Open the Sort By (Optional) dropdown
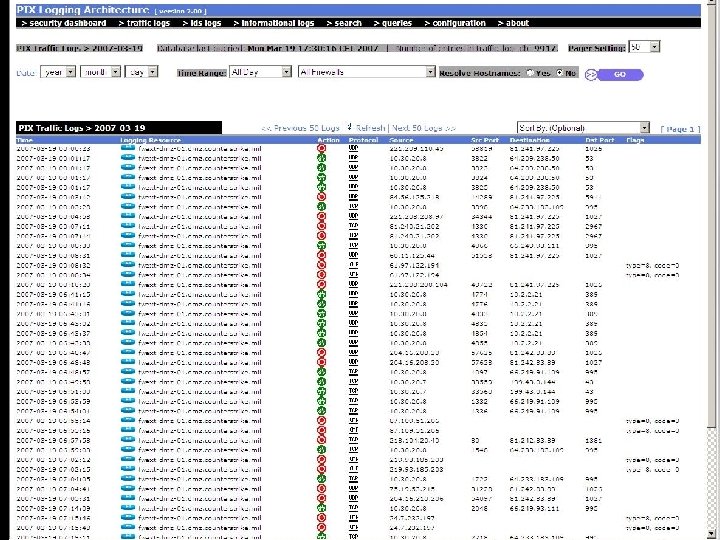This screenshot has width=720, height=540. pyautogui.click(x=583, y=128)
